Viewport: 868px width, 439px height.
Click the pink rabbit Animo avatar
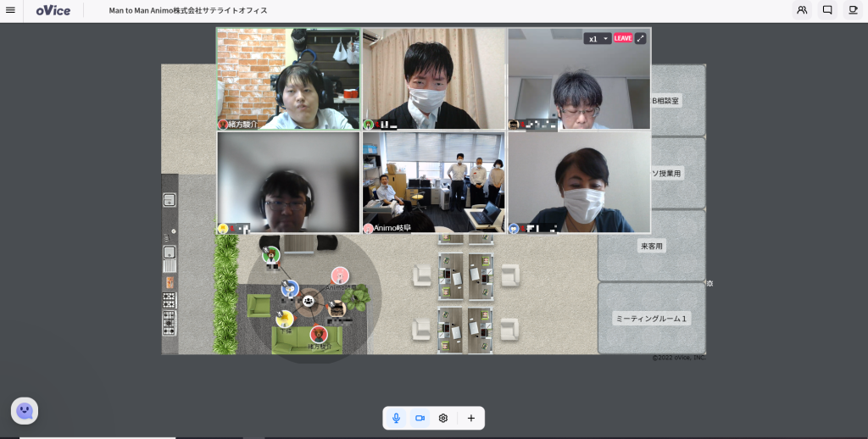click(340, 275)
